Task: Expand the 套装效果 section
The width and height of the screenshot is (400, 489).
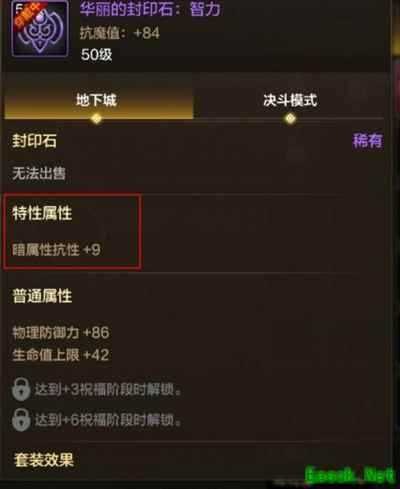Action: 44,460
